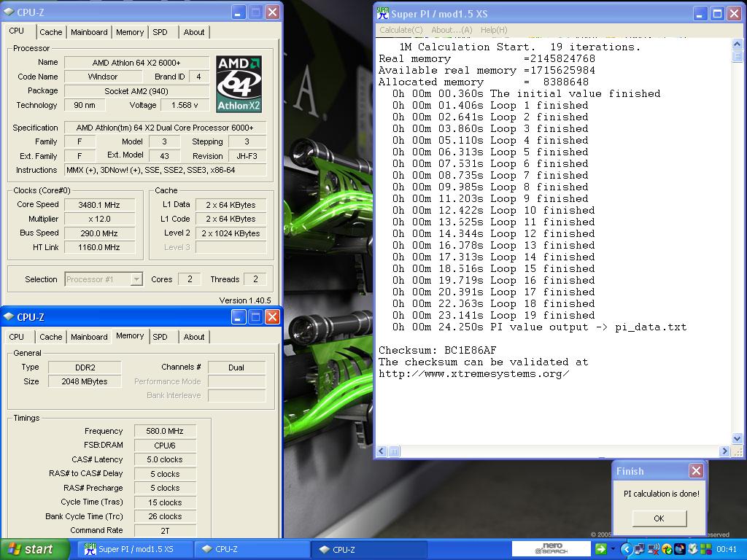Click the network connection tray icon
The image size is (747, 560).
point(639,550)
